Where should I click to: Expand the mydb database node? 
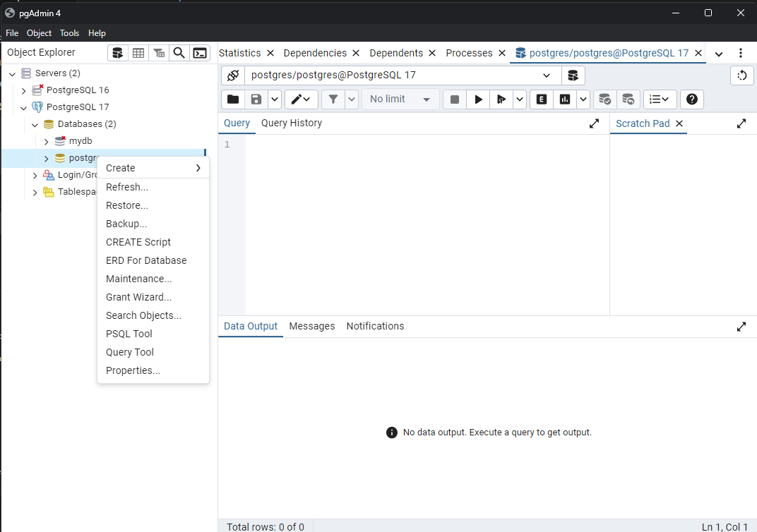(47, 141)
